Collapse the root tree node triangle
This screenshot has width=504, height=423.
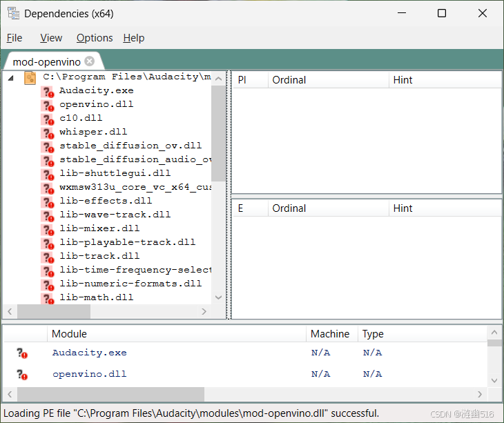(11, 78)
